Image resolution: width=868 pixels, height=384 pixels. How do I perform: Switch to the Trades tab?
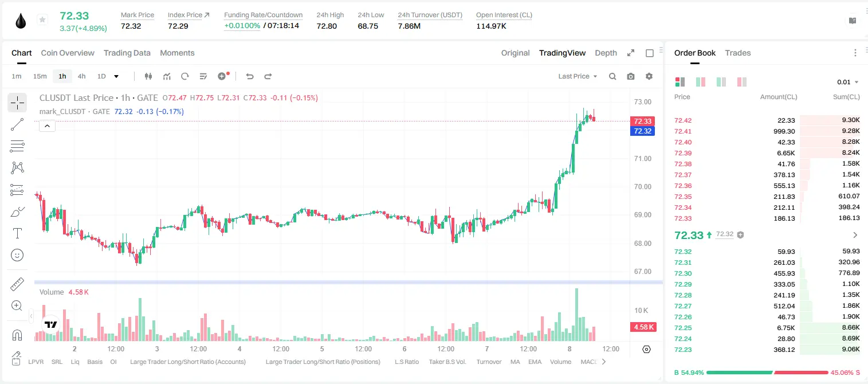(x=737, y=53)
